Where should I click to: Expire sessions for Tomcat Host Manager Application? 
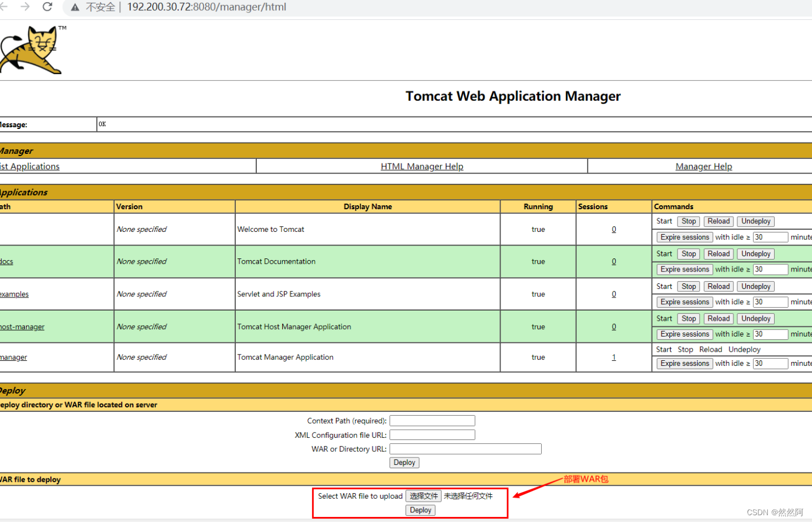684,335
